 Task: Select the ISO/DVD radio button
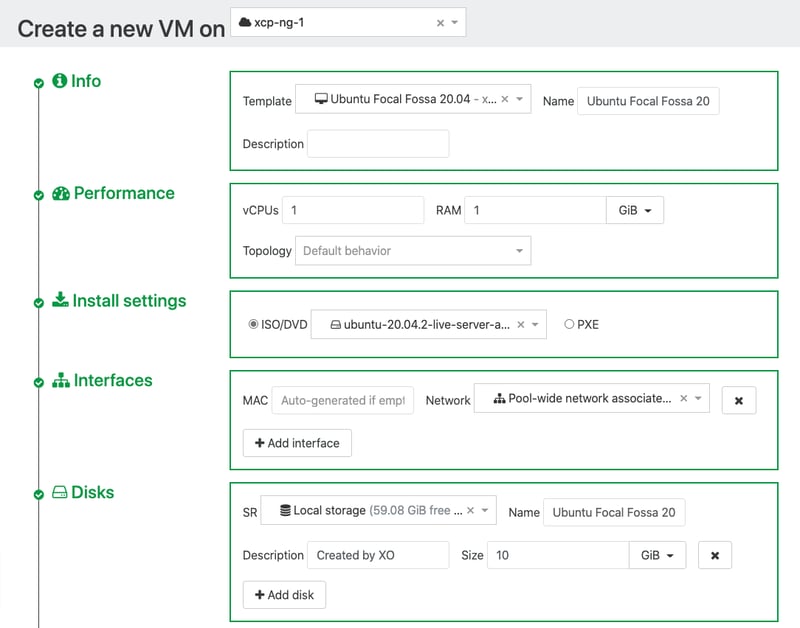(x=253, y=324)
